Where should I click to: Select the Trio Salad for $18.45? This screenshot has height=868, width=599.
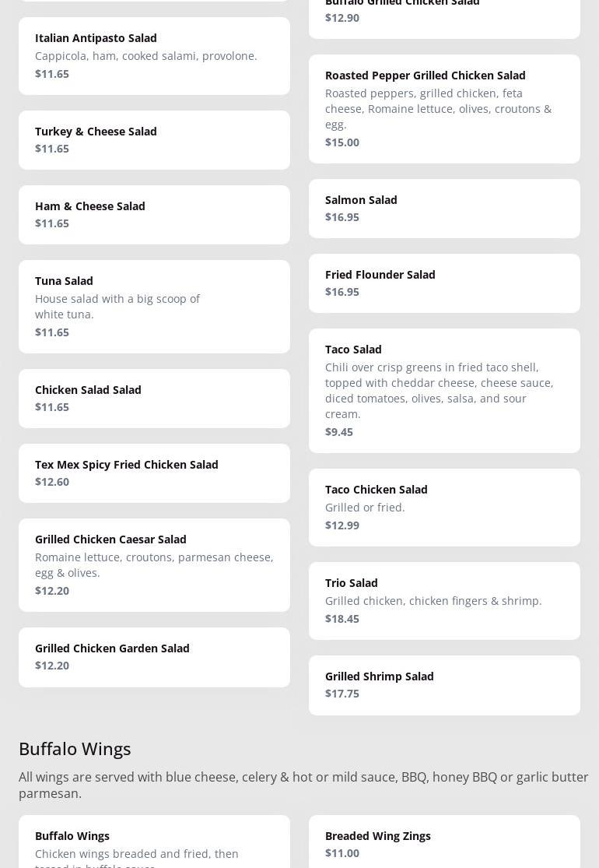[444, 600]
